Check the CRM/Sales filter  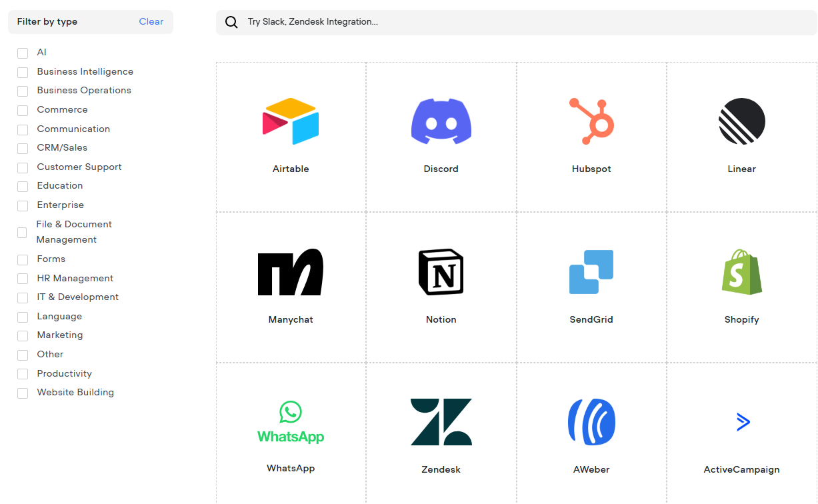22,148
